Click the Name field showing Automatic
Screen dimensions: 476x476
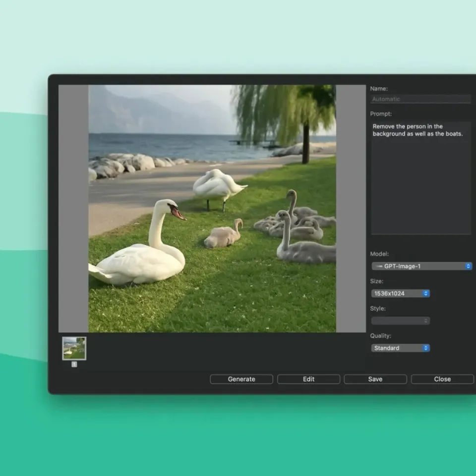[420, 99]
